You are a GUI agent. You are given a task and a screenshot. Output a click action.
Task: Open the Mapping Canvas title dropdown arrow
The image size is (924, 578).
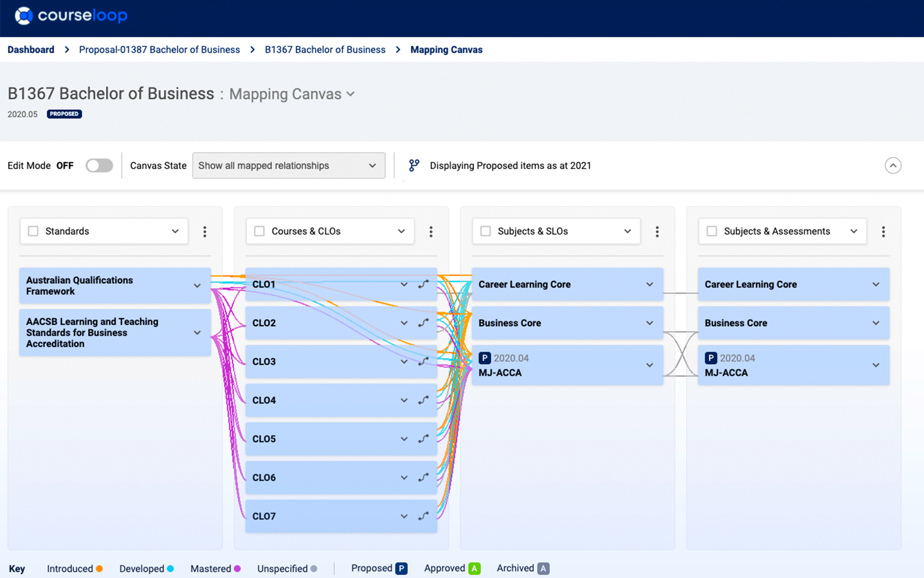(x=351, y=94)
